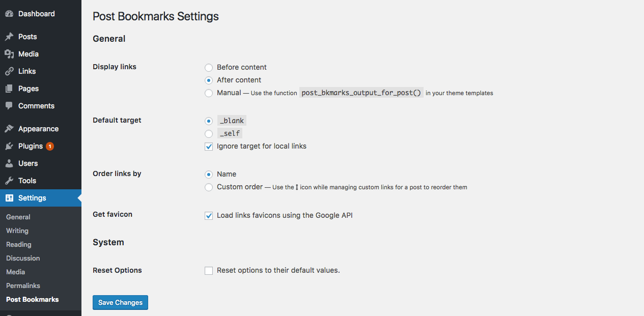
Task: Click the Links chain icon
Action: tap(9, 71)
